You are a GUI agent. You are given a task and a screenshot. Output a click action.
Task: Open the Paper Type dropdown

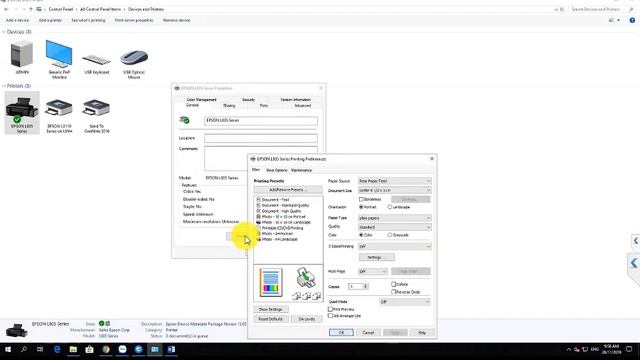pos(394,218)
